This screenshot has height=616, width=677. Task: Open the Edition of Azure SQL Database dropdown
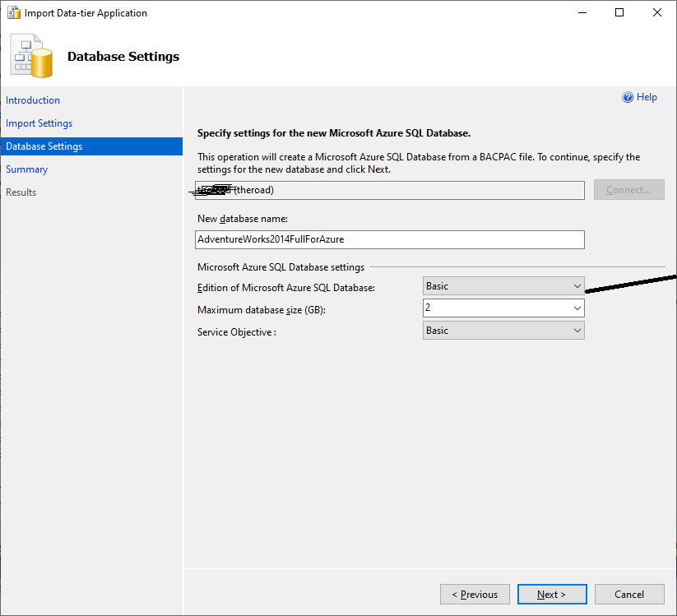[503, 286]
